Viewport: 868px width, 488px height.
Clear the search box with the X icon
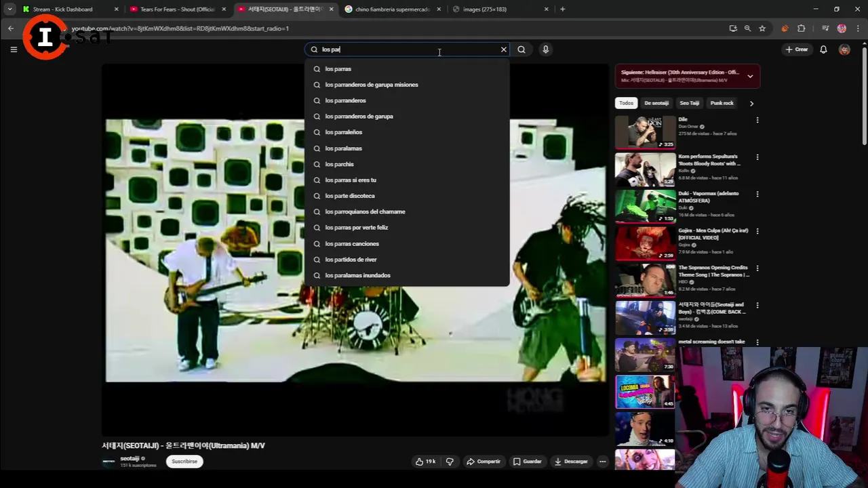[x=504, y=49]
